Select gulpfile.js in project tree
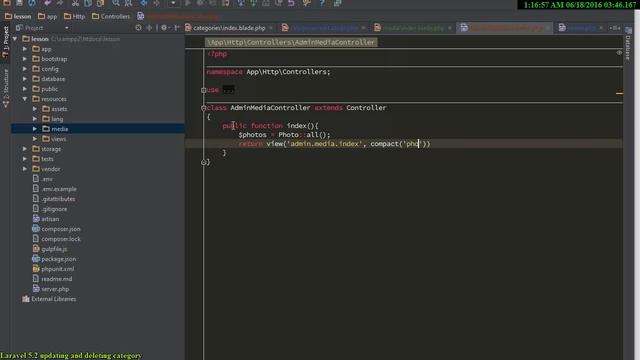 pos(54,249)
